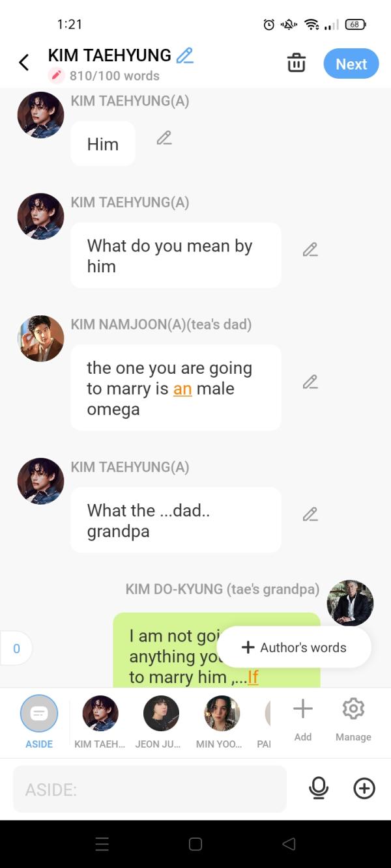391x868 pixels.
Task: Edit the "male omega" message
Action: [310, 382]
